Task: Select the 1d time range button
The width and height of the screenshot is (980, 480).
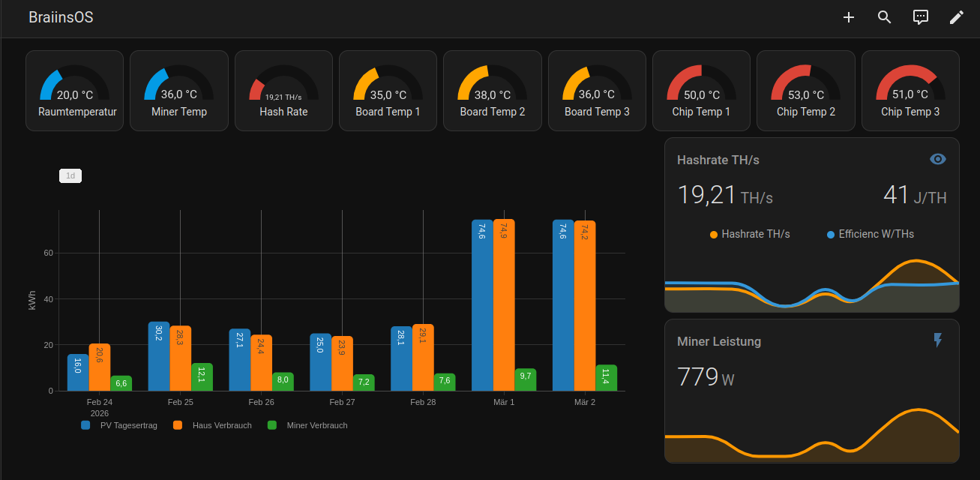Action: [x=70, y=176]
